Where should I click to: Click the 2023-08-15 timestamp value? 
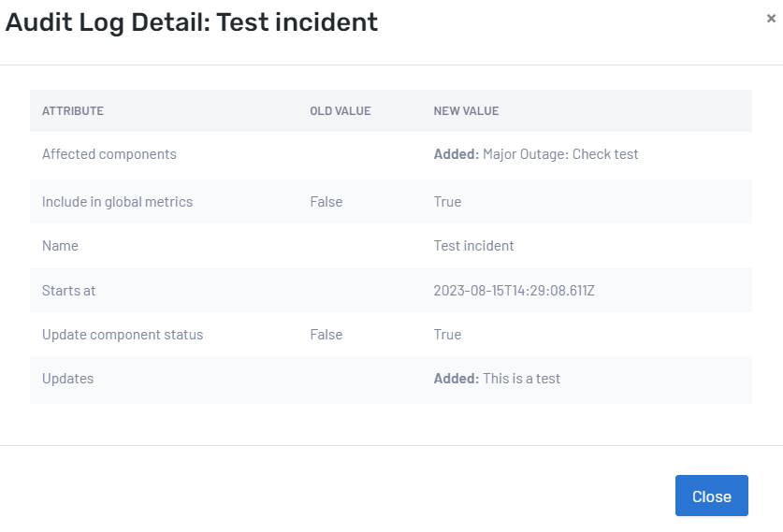click(x=514, y=291)
